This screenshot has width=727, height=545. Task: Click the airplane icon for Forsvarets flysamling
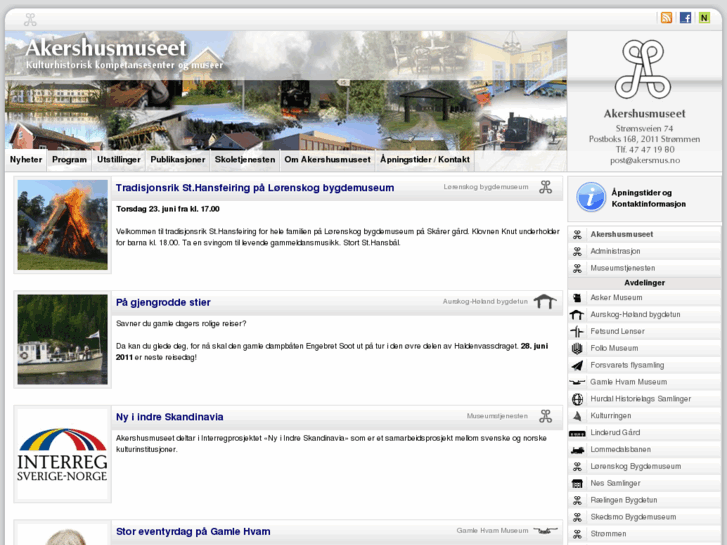(x=577, y=365)
